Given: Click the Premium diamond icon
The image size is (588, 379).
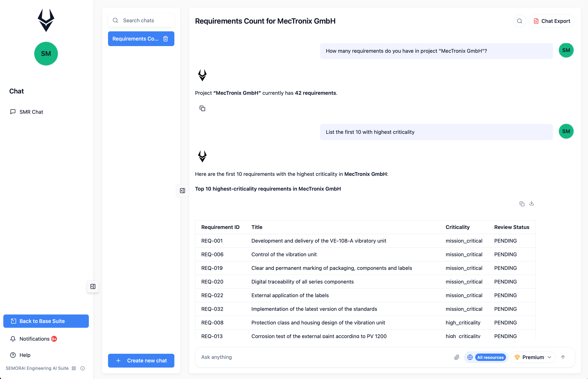Looking at the screenshot, I should [x=517, y=357].
